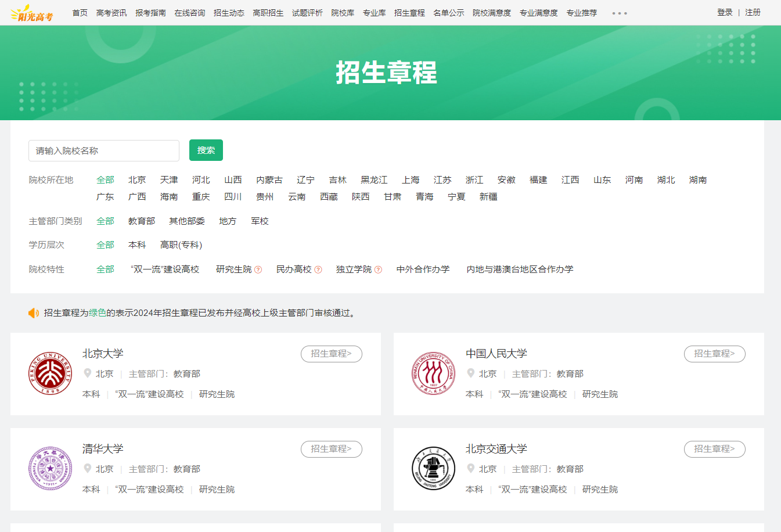The width and height of the screenshot is (781, 532).
Task: Open 招生章程 for 北京交通大学
Action: pyautogui.click(x=714, y=449)
